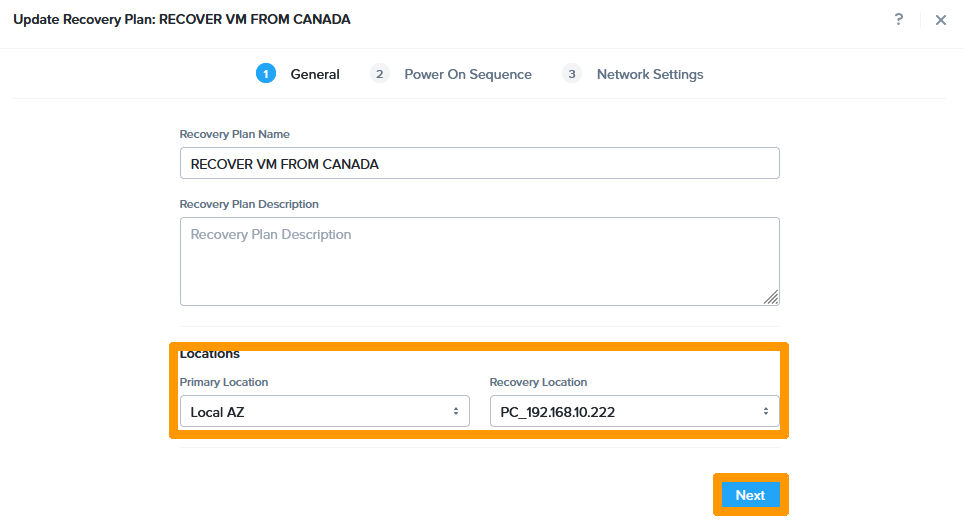964x526 pixels.
Task: Click the step 1 circle indicator
Action: pyautogui.click(x=265, y=74)
